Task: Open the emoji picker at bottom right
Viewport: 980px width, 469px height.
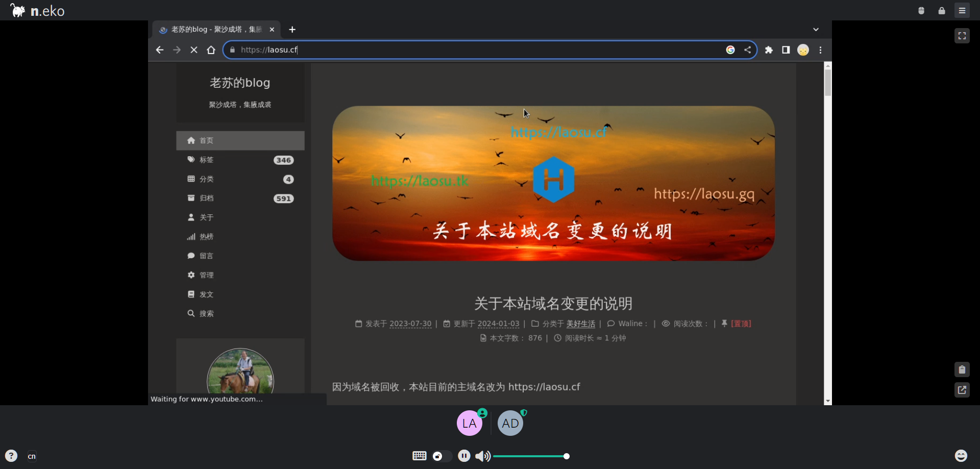Action: (x=962, y=456)
